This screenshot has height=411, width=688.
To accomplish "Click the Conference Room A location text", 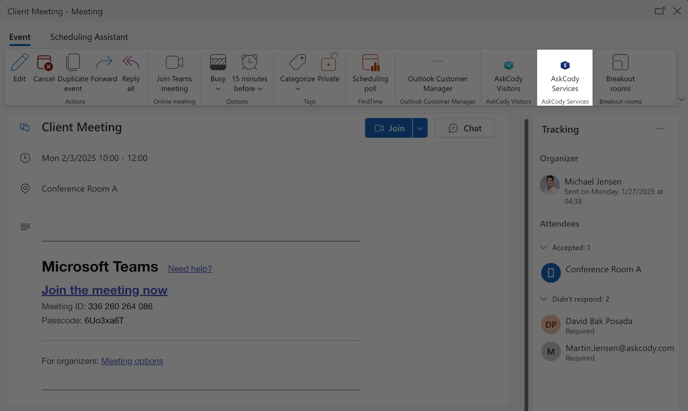I will point(79,189).
